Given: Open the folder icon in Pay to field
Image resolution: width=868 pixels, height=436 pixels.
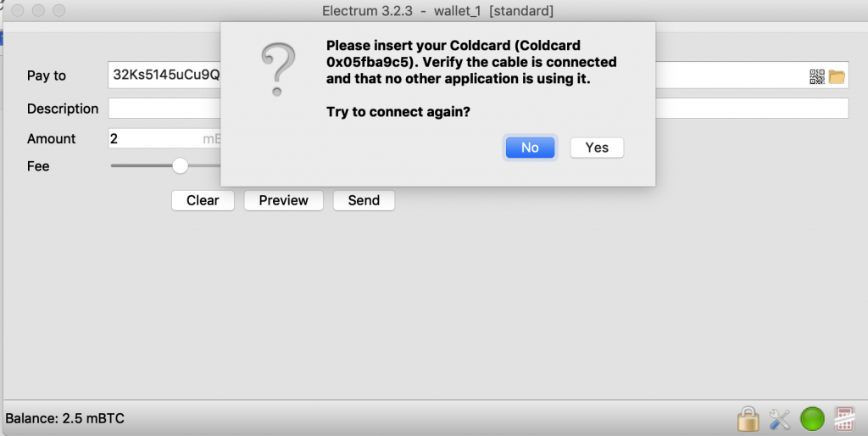Looking at the screenshot, I should click(837, 76).
